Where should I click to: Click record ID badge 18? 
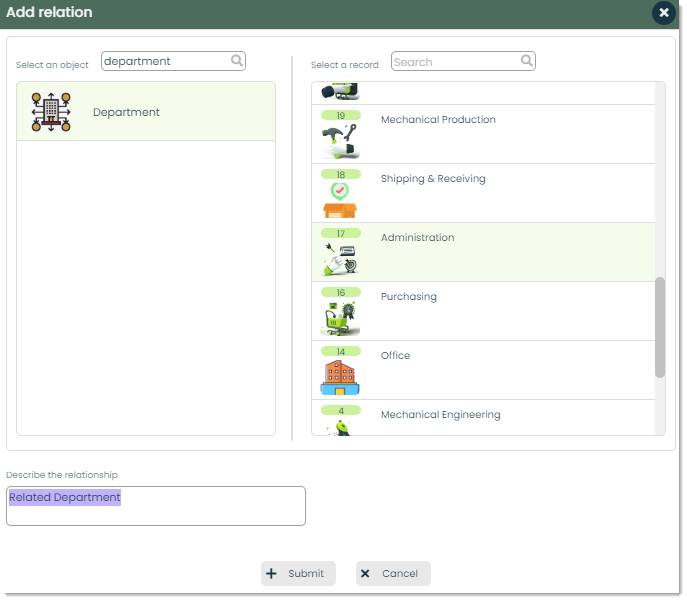click(x=341, y=174)
